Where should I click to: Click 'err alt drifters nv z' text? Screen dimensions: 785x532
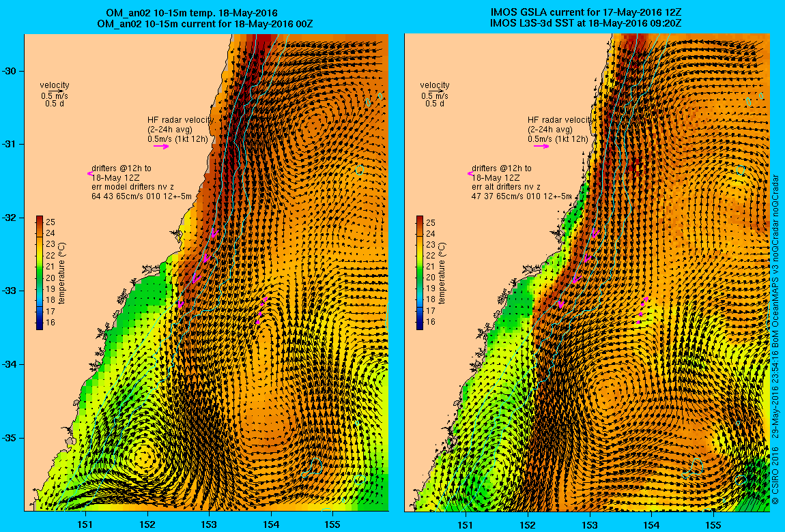click(506, 187)
